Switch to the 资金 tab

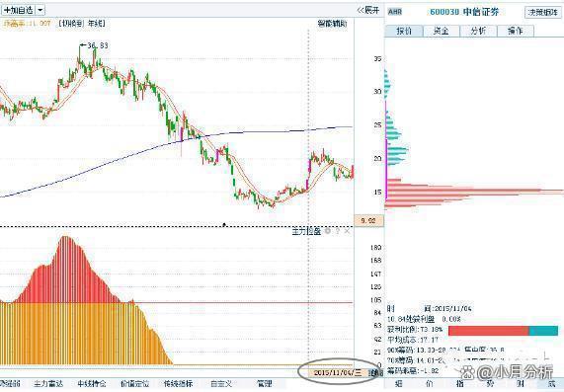[x=441, y=31]
